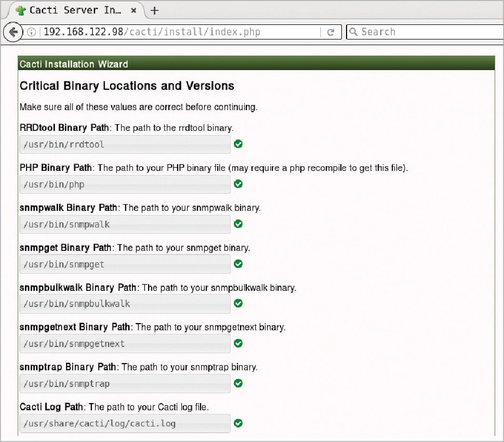Open a new tab with plus button
Image resolution: width=504 pixels, height=442 pixels.
tap(154, 10)
